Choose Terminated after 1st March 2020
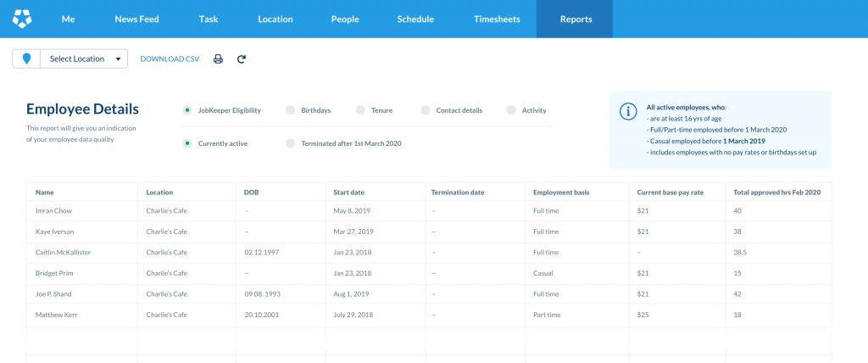This screenshot has height=363, width=868. [x=291, y=143]
